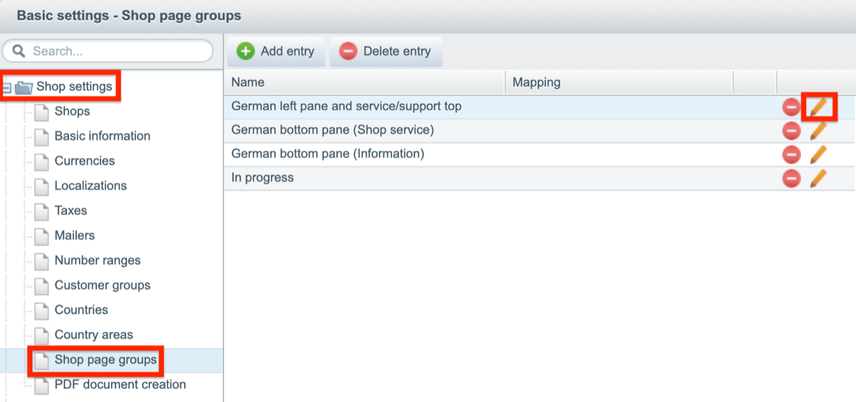
Task: Edit German bottom pane (Information) with pencil icon
Action: [x=818, y=155]
